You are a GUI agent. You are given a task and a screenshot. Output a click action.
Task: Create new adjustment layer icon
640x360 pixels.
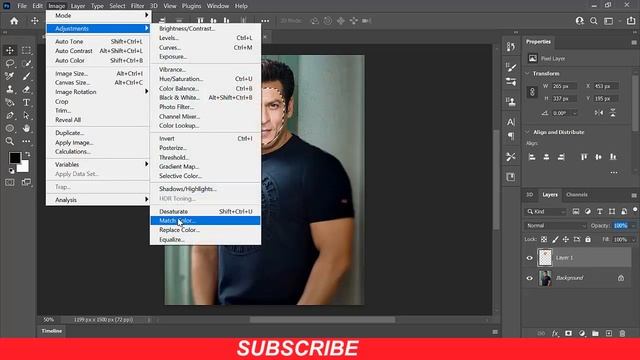coord(582,333)
